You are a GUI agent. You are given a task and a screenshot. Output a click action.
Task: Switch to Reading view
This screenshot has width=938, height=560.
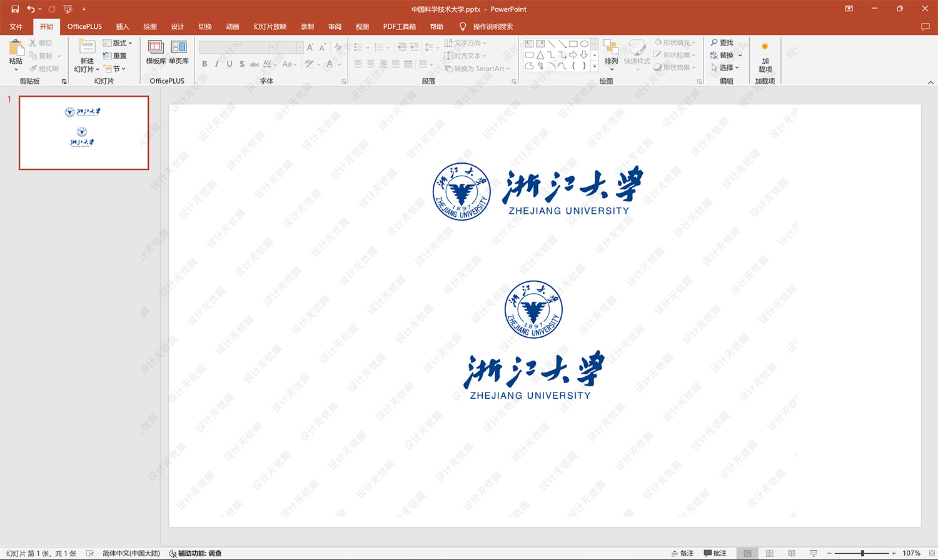pos(792,553)
